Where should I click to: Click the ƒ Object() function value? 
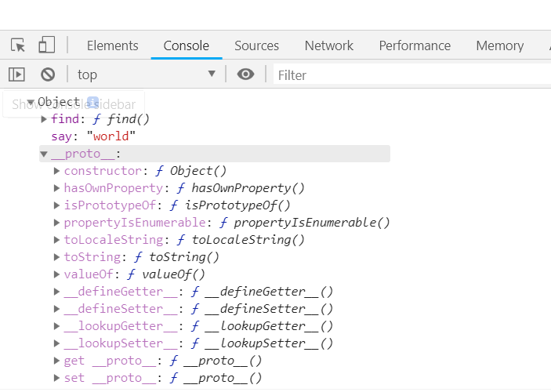(191, 171)
